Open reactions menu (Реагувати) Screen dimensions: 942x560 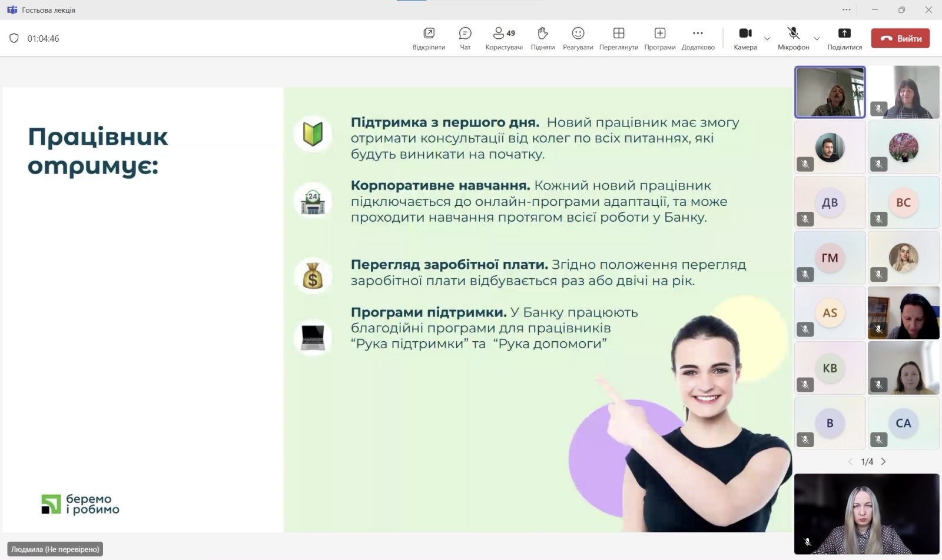point(578,38)
